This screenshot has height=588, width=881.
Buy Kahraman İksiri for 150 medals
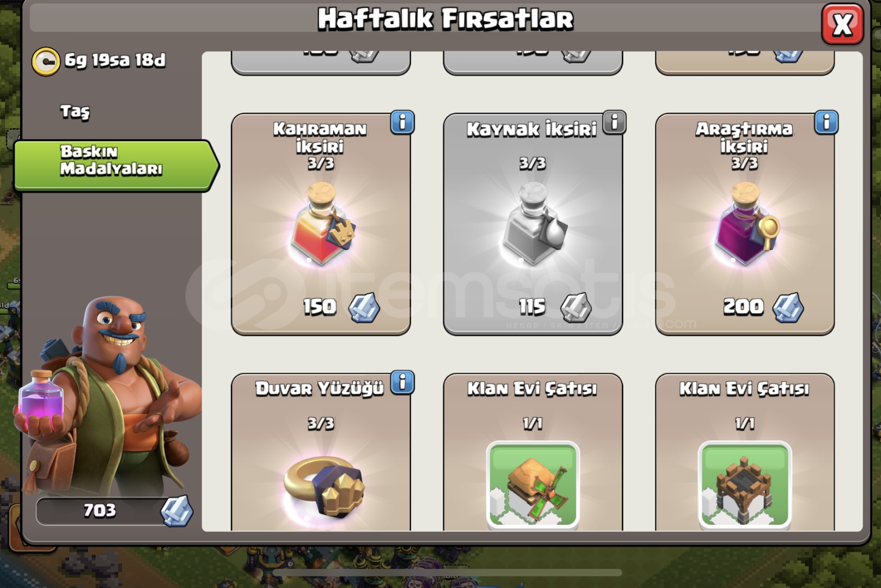(x=341, y=307)
